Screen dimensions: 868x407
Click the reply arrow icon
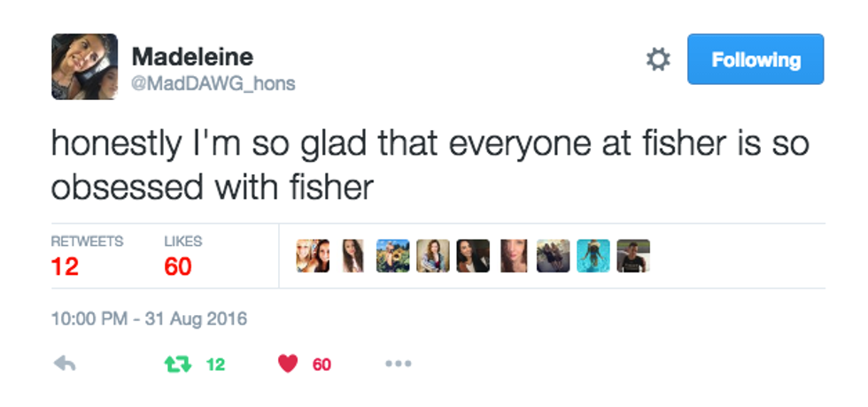click(65, 364)
